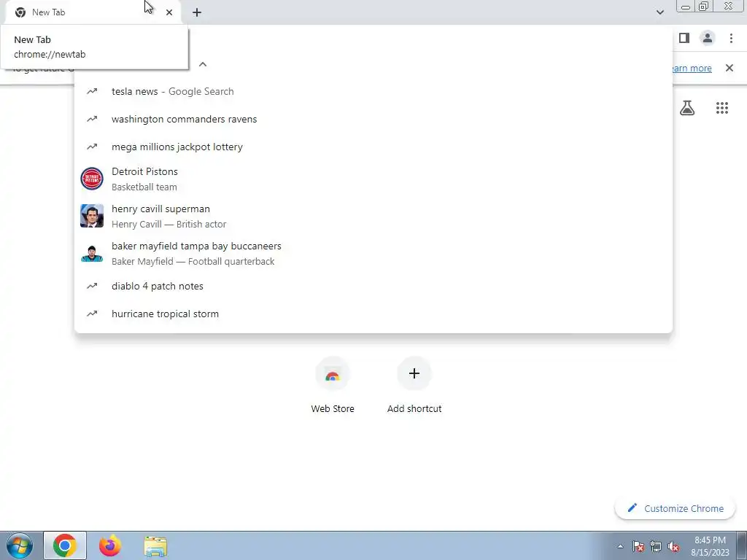Open Chrome's three-dot menu

click(731, 38)
